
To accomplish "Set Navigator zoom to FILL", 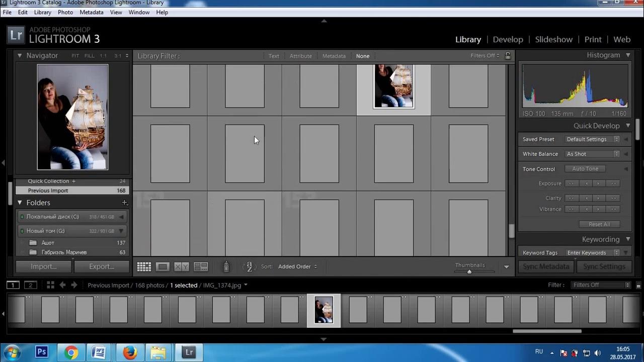I will [x=89, y=56].
